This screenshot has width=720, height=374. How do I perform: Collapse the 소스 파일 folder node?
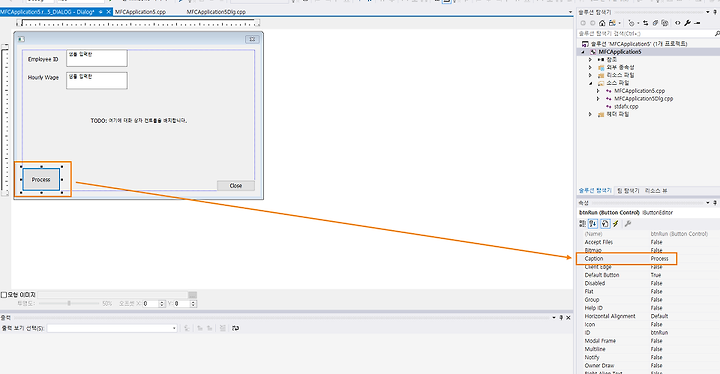tap(591, 83)
